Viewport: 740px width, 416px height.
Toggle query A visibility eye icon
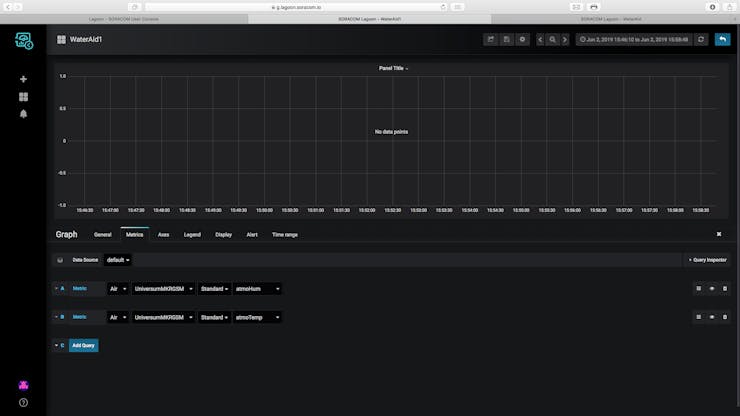point(712,289)
